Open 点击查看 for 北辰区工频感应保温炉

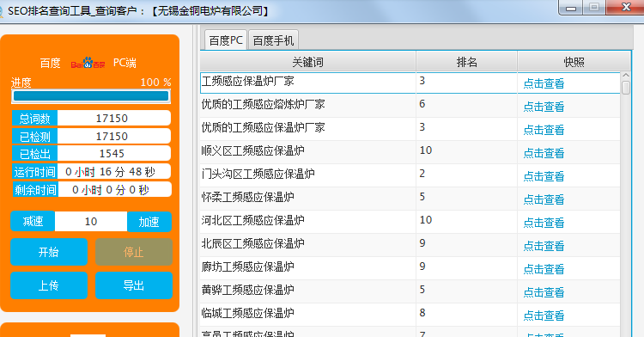click(544, 246)
